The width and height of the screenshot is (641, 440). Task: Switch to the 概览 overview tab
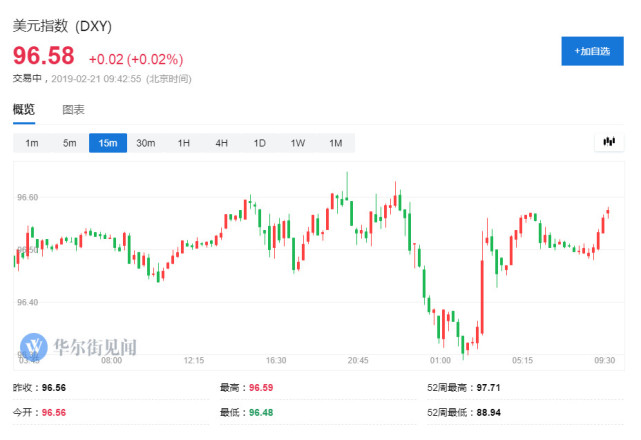click(x=23, y=109)
